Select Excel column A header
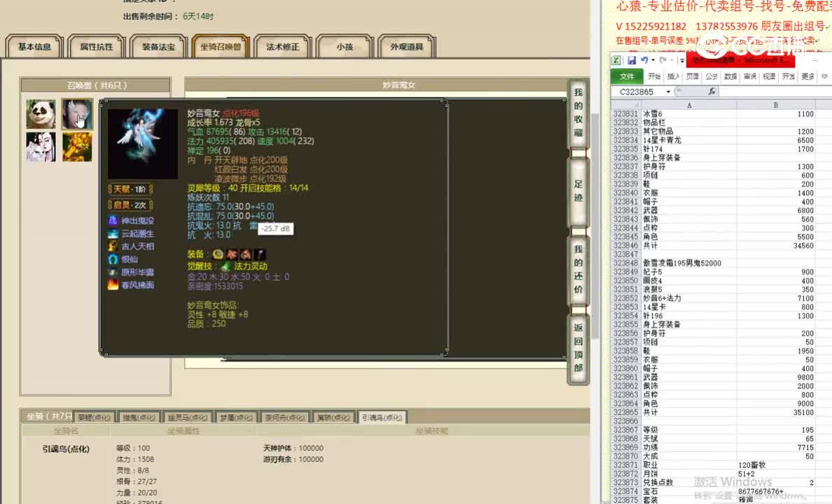This screenshot has height=504, width=832. pos(688,105)
